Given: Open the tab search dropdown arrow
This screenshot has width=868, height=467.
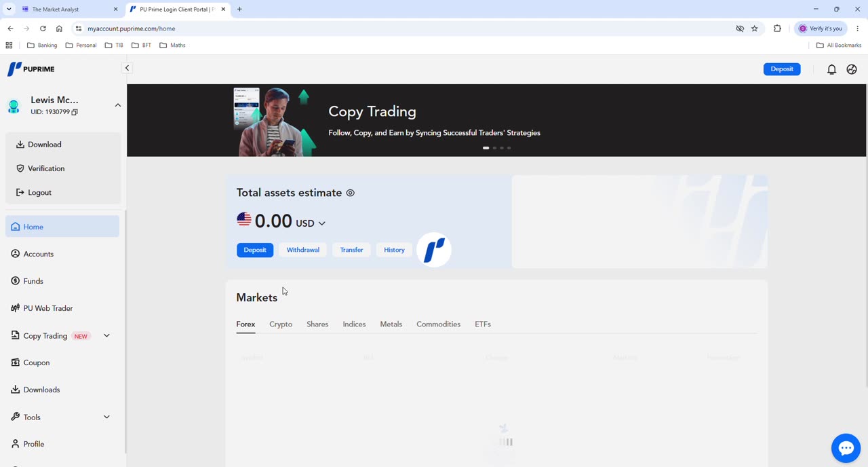Looking at the screenshot, I should coord(9,10).
